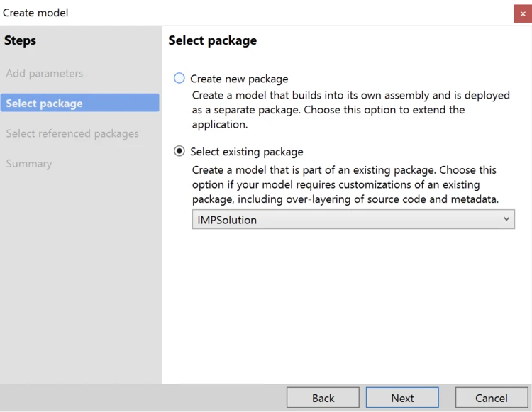Click the bold Select package page heading
This screenshot has width=532, height=412.
point(213,40)
